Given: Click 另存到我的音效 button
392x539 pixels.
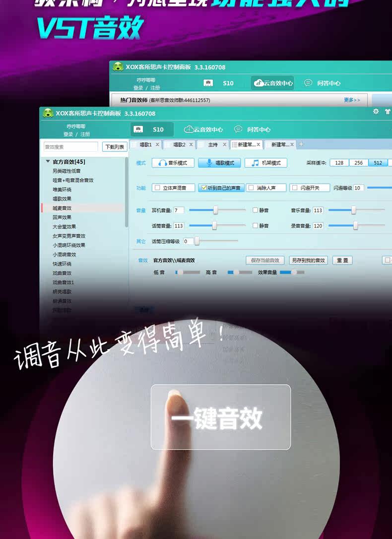Looking at the screenshot, I should click(309, 260).
